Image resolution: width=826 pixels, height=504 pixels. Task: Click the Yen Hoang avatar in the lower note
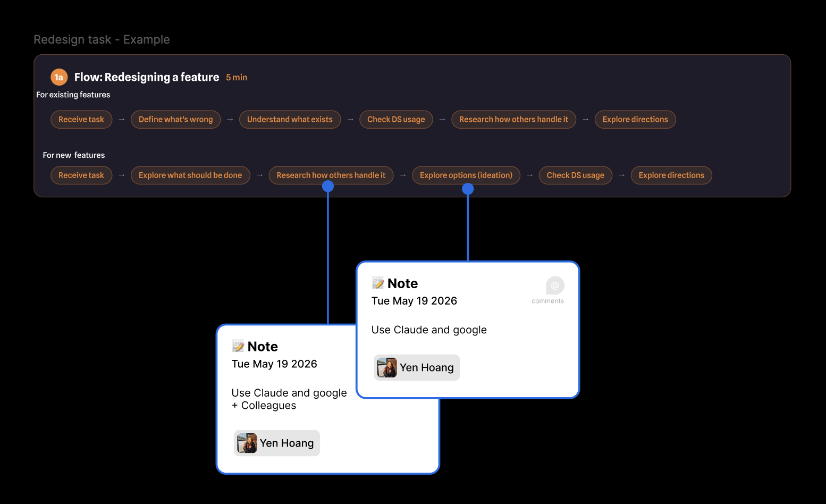(x=247, y=443)
